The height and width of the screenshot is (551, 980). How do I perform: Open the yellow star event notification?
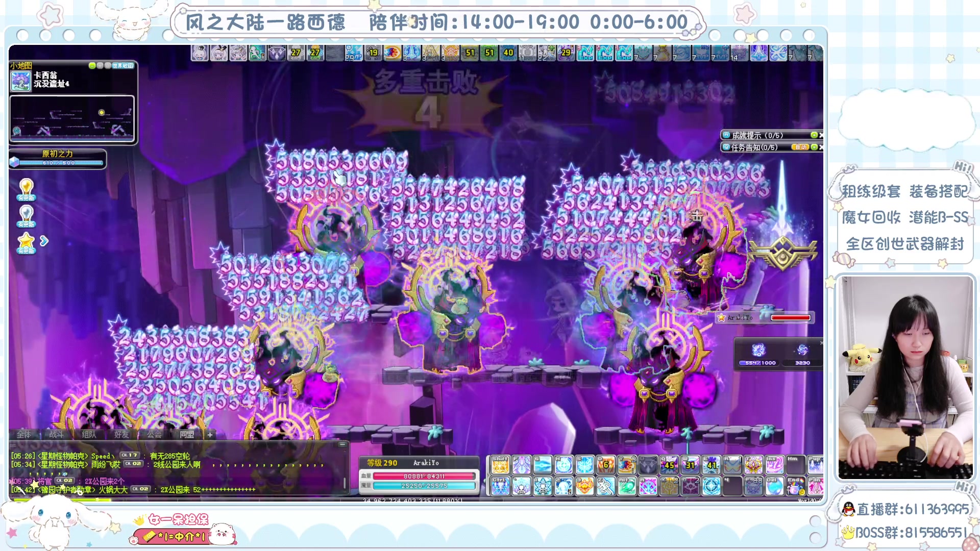pyautogui.click(x=26, y=242)
